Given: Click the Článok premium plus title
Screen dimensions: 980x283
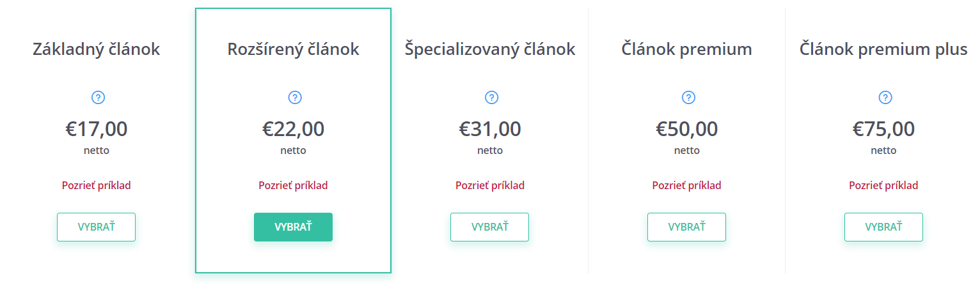Looking at the screenshot, I should coord(883,49).
